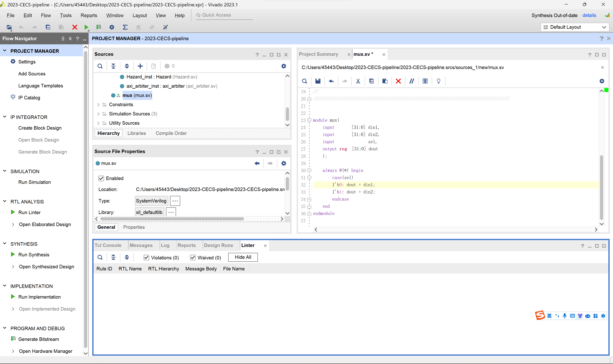Save mux.sv with the editor save icon
613x364 pixels.
[x=318, y=81]
